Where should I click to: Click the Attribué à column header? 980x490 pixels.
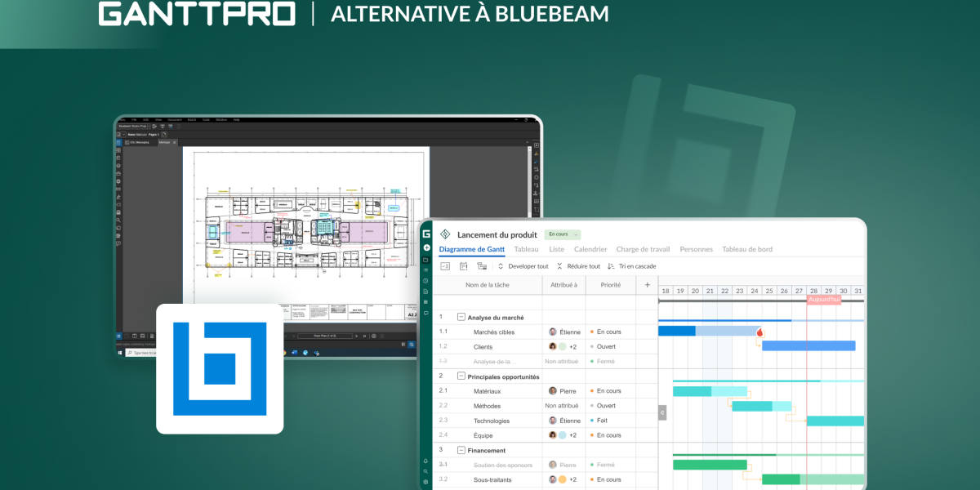point(563,285)
